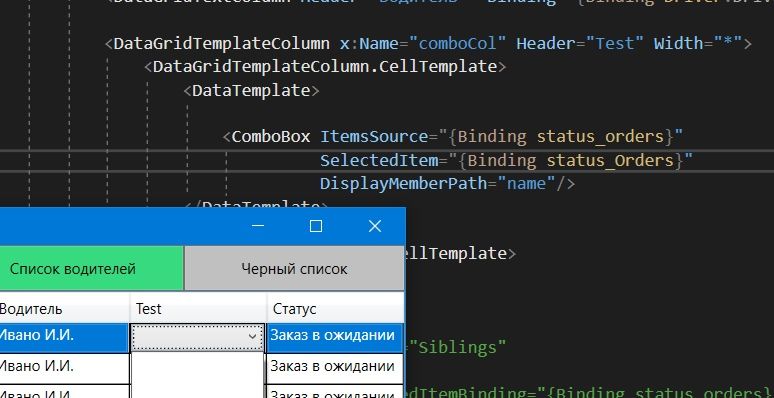Click the DataTemplate opening tag in code
This screenshot has height=398, width=774.
coord(252,90)
